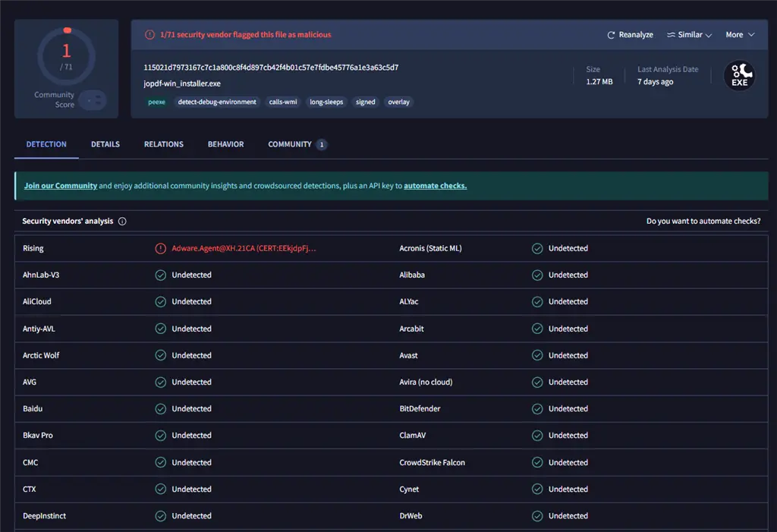Image resolution: width=777 pixels, height=532 pixels.
Task: Click the Undetected checkmark icon for AhnLab-V3
Action: 160,275
